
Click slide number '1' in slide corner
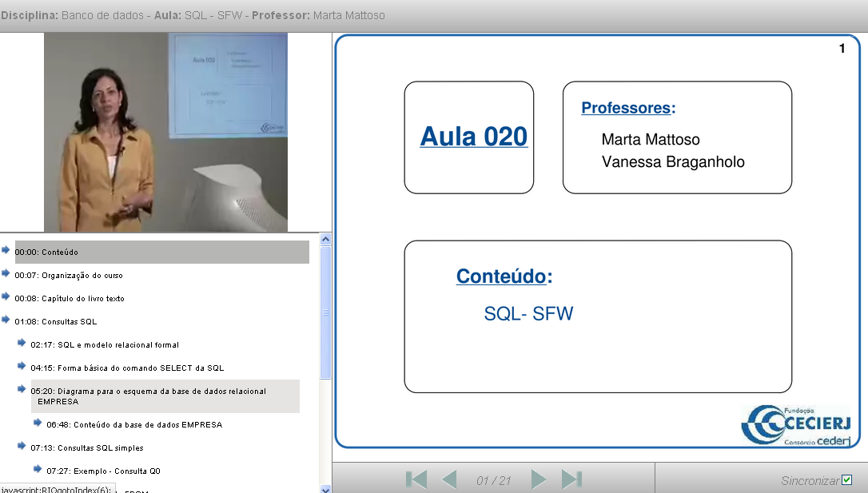pyautogui.click(x=842, y=49)
